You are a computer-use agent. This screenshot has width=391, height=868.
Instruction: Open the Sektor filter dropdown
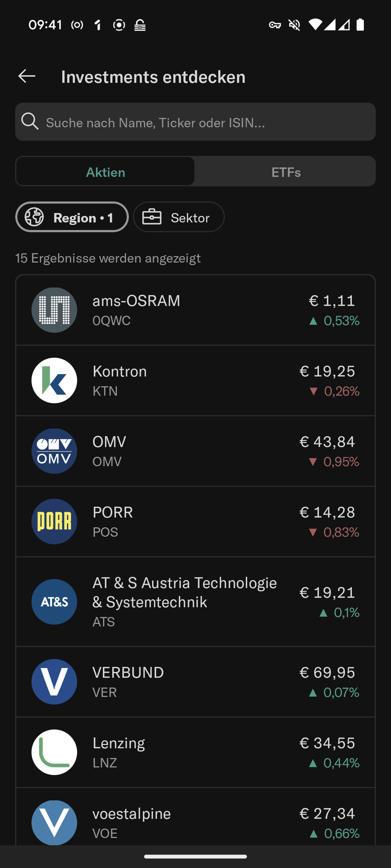(179, 217)
